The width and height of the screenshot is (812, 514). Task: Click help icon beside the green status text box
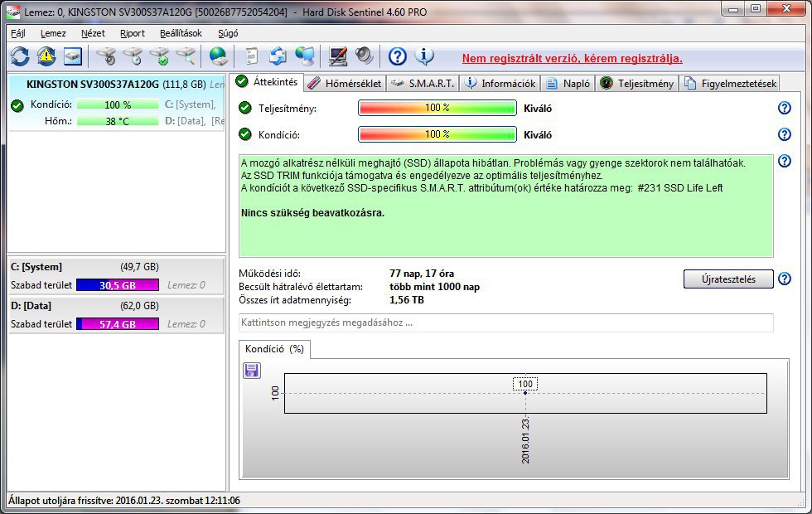click(x=785, y=161)
